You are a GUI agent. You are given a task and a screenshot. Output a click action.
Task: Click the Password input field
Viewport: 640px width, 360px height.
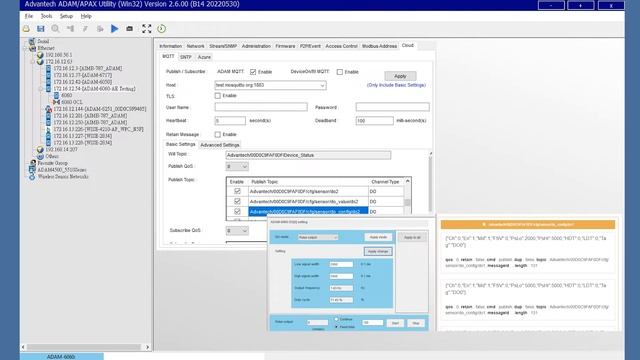(x=392, y=107)
